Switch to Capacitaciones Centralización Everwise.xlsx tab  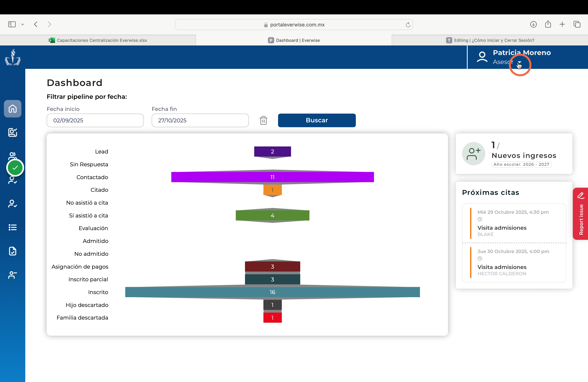[98, 40]
